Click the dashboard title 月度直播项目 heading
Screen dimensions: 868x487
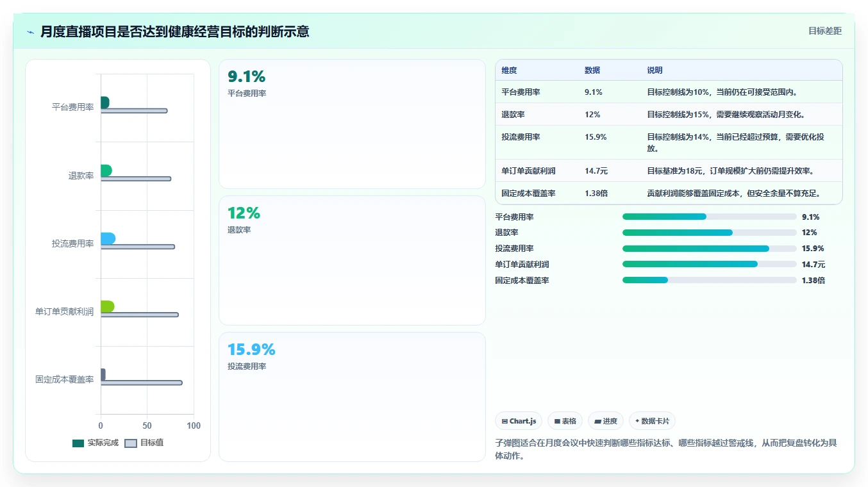(174, 31)
